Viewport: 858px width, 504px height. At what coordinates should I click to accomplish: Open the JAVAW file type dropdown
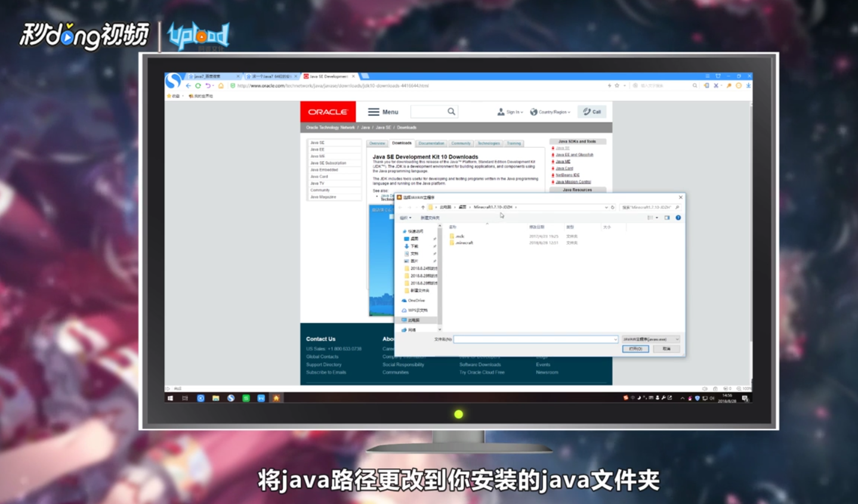click(650, 339)
